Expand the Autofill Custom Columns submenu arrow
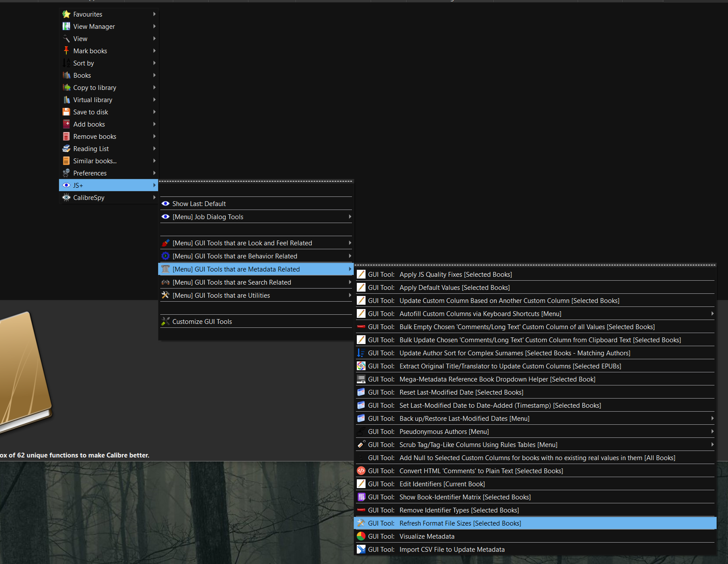The width and height of the screenshot is (728, 564). click(712, 314)
